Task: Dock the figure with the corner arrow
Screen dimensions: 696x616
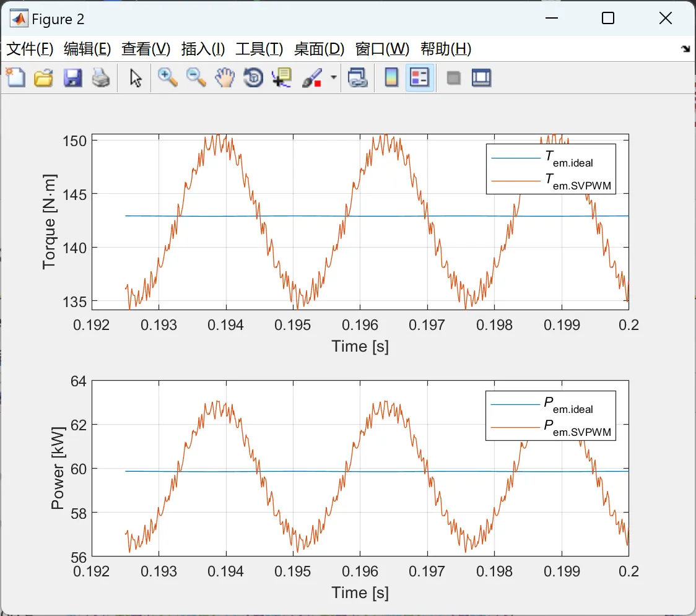Action: [685, 49]
